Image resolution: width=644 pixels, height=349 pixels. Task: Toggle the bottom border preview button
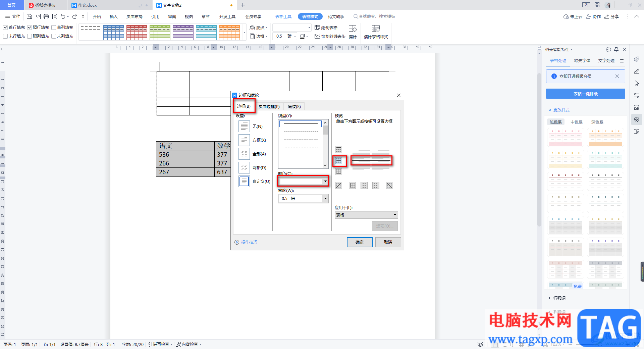point(339,172)
